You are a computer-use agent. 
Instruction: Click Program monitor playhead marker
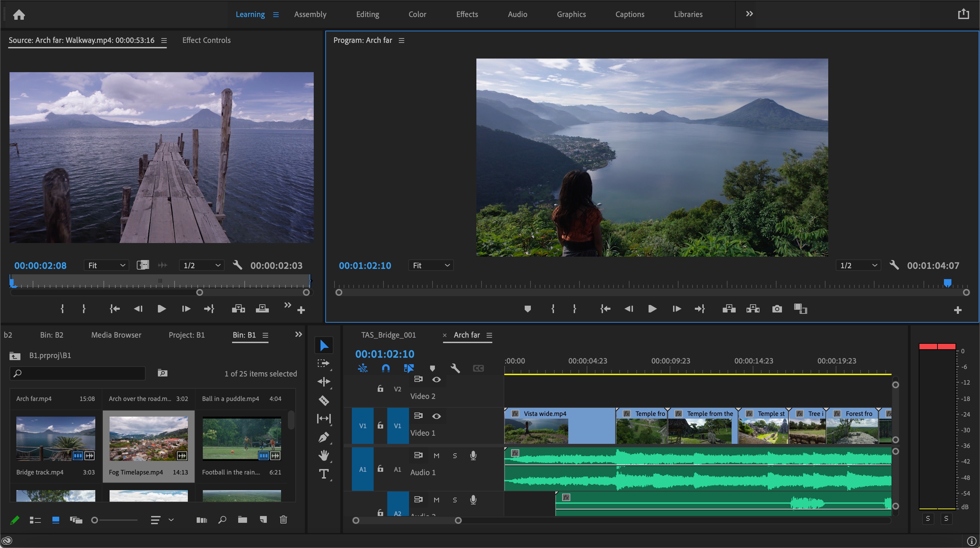[x=947, y=283]
